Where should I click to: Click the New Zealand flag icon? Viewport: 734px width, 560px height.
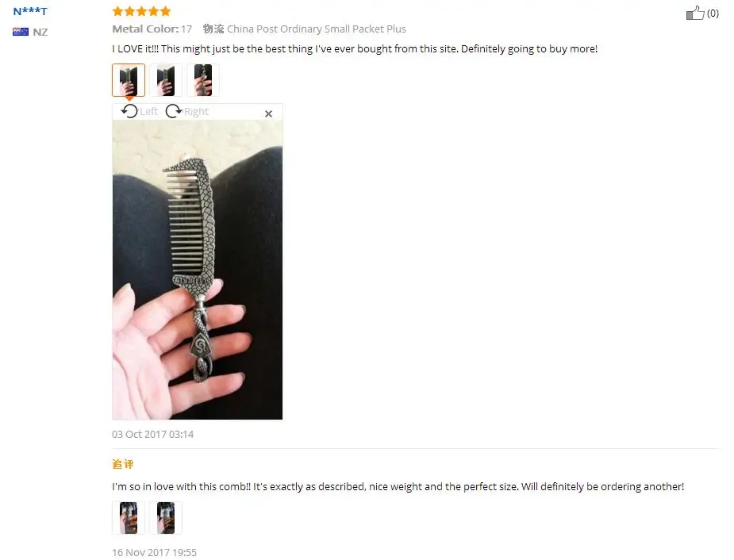pos(21,32)
